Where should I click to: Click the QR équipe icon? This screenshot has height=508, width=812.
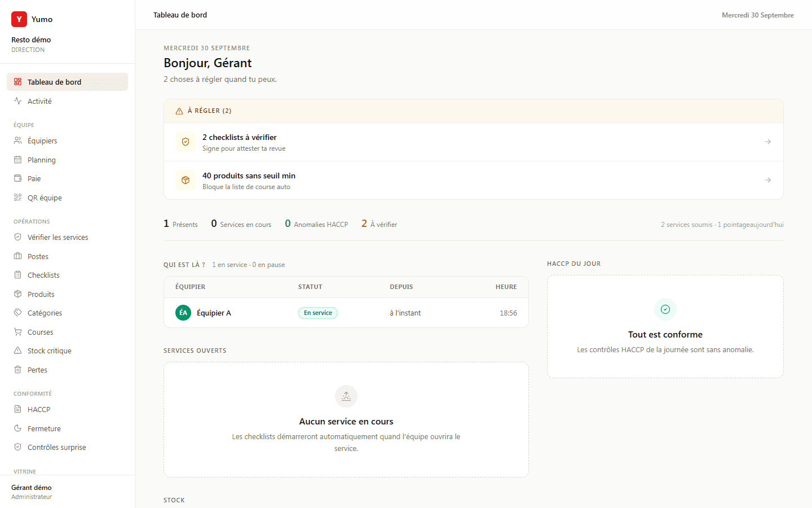18,198
